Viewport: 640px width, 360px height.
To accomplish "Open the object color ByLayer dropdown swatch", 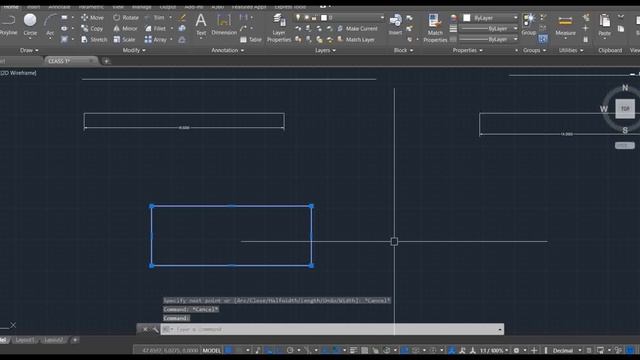I will 467,18.
